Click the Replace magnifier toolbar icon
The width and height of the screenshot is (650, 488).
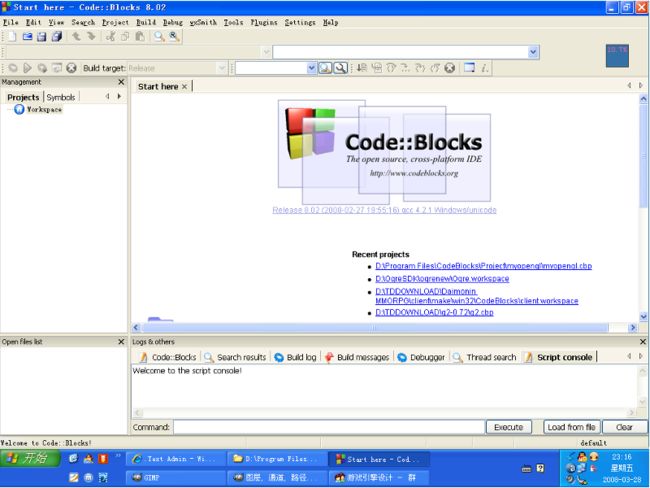174,36
